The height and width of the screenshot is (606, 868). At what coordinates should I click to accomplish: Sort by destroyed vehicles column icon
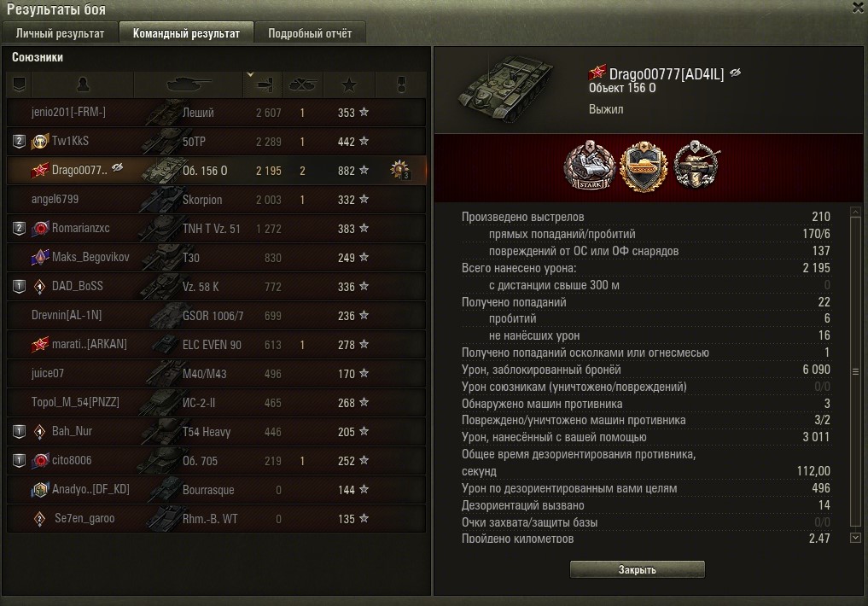(302, 84)
